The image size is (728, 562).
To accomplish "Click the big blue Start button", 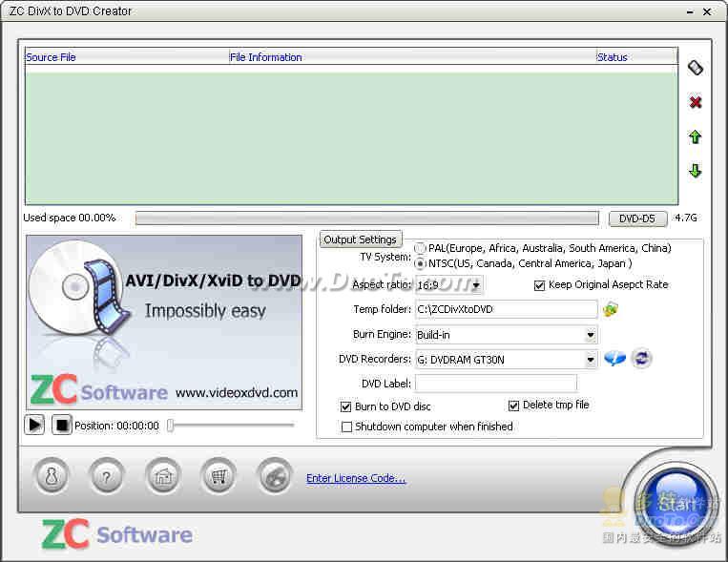I will [676, 504].
